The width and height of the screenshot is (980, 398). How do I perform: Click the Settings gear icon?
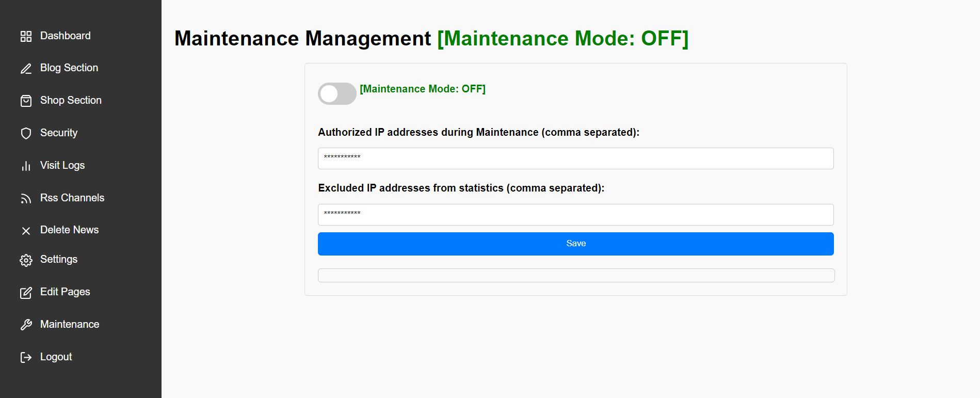pos(26,260)
